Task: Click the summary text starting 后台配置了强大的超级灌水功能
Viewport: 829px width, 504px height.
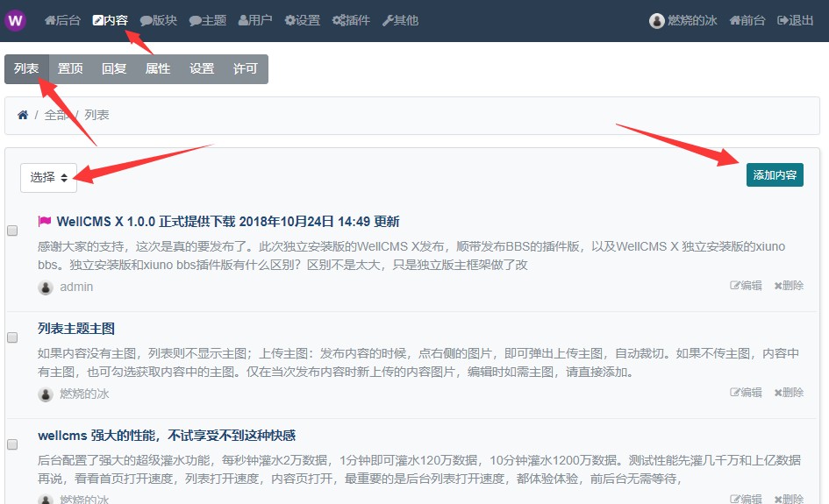Action: [419, 470]
